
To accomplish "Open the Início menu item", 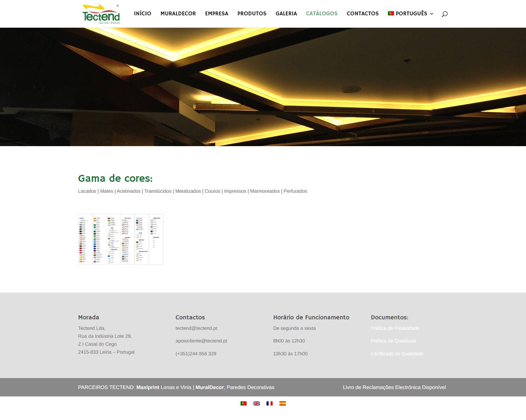I will coord(142,13).
